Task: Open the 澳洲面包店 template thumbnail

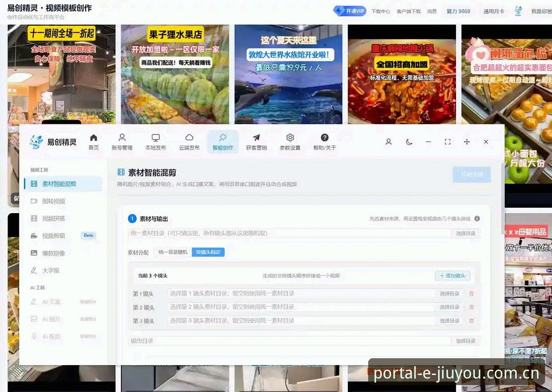Action: click(507, 74)
